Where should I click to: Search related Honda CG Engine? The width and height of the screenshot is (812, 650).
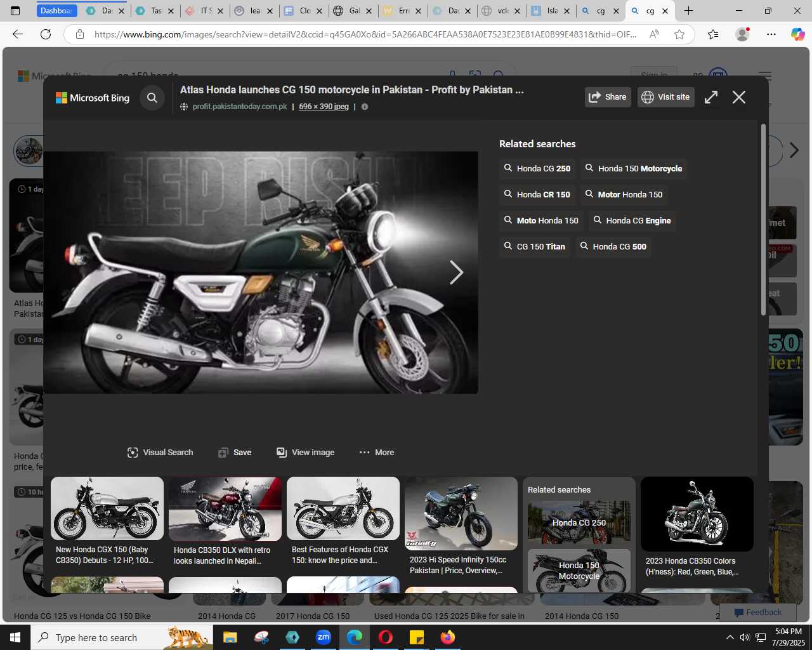(632, 220)
